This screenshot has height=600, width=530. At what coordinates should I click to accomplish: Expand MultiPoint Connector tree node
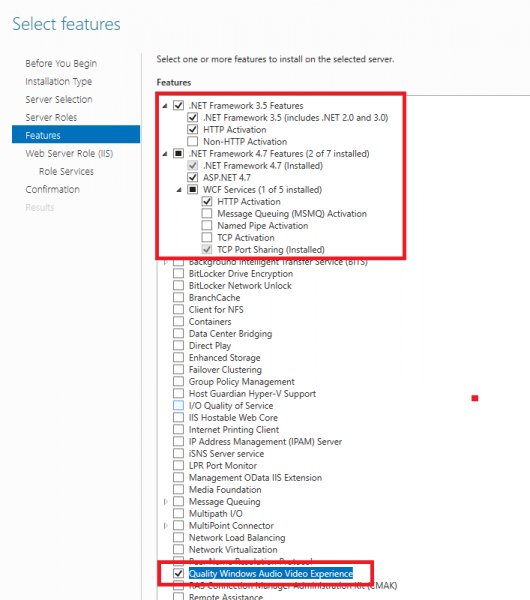pyautogui.click(x=165, y=526)
